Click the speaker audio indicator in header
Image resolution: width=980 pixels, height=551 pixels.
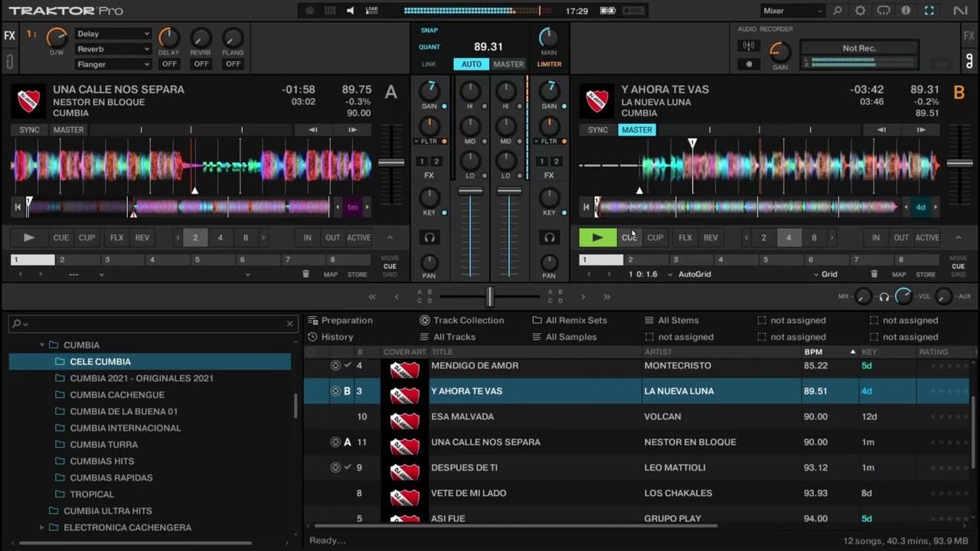(351, 11)
